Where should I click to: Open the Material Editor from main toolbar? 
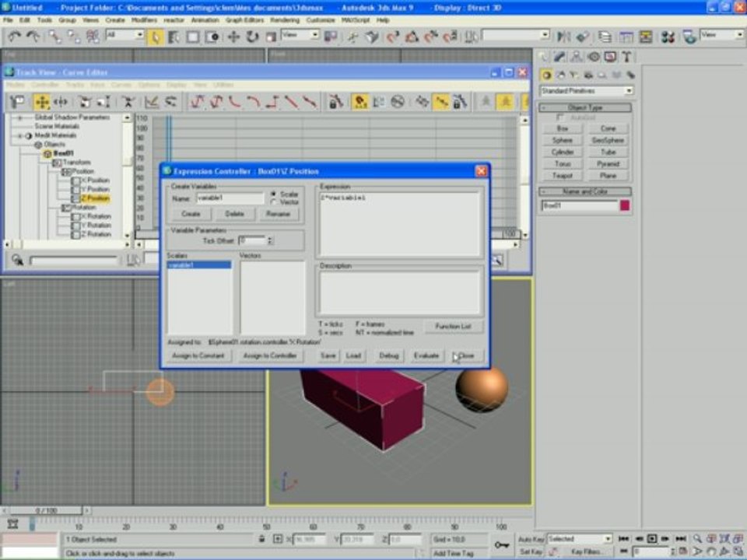pyautogui.click(x=668, y=37)
